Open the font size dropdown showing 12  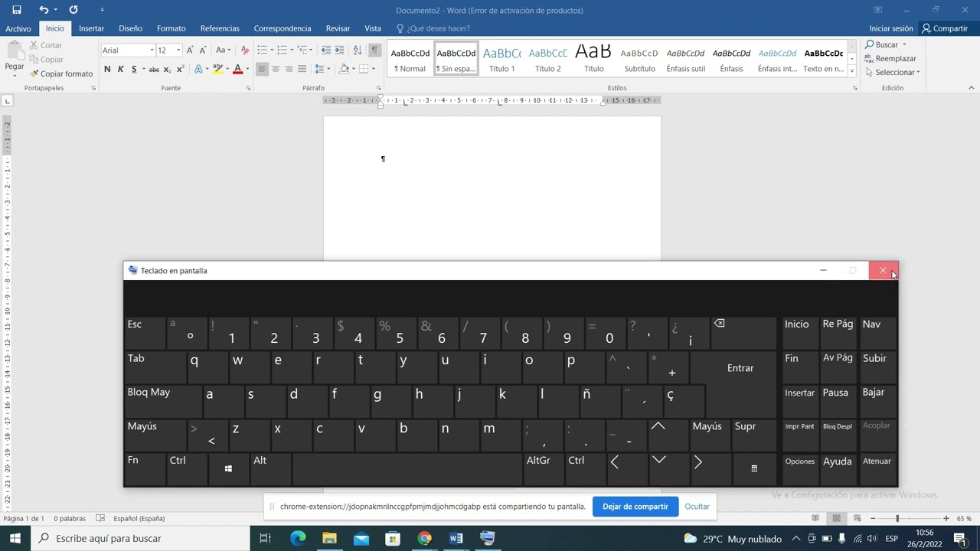pos(178,50)
